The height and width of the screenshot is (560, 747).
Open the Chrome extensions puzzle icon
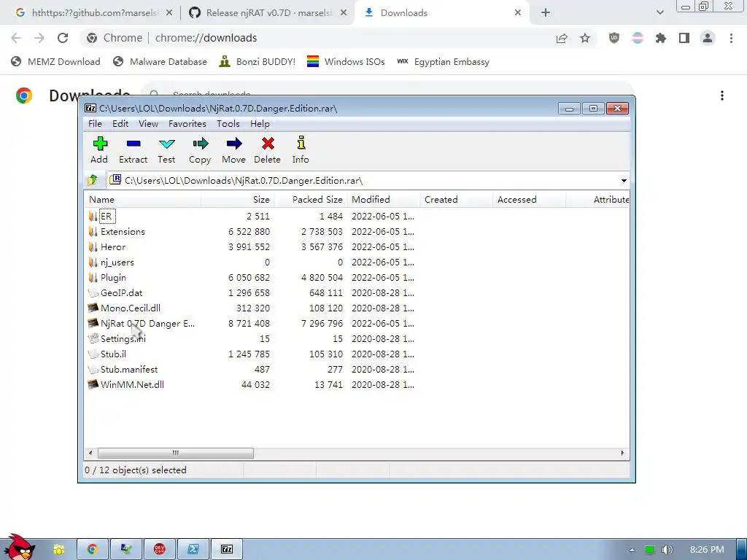click(x=661, y=38)
